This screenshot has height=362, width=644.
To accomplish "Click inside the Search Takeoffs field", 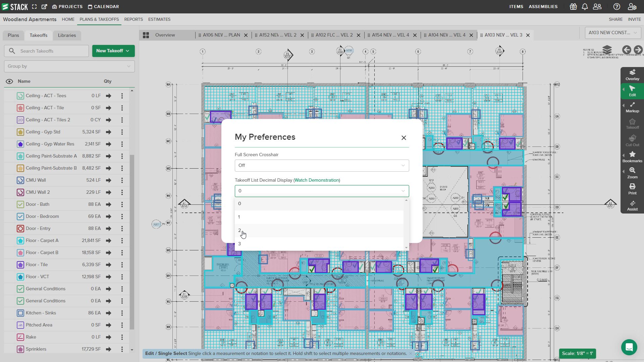I will [47, 51].
